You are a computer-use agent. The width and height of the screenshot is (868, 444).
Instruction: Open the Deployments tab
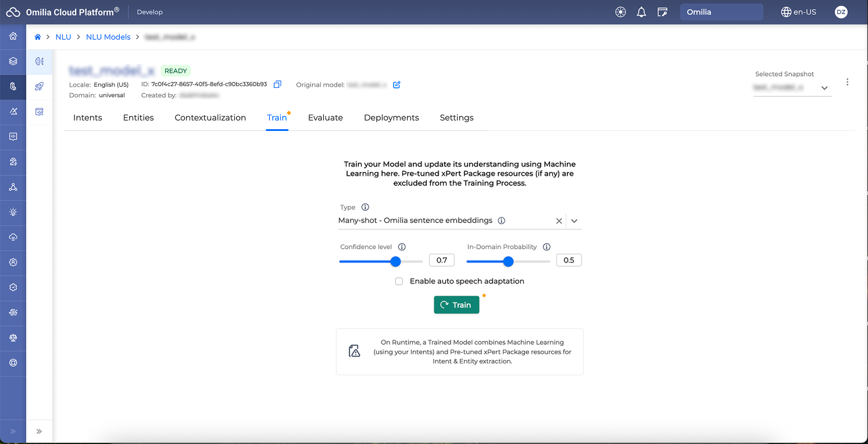point(391,118)
